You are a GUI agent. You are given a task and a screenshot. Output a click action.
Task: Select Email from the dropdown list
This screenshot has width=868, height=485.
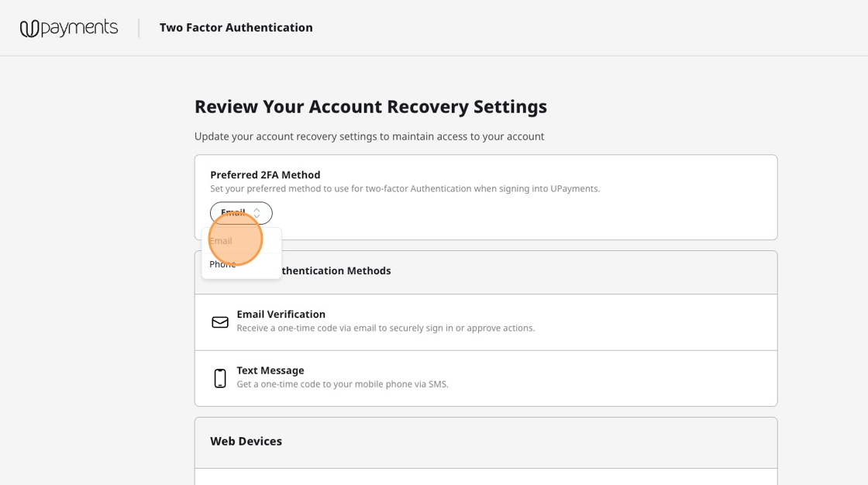point(241,241)
